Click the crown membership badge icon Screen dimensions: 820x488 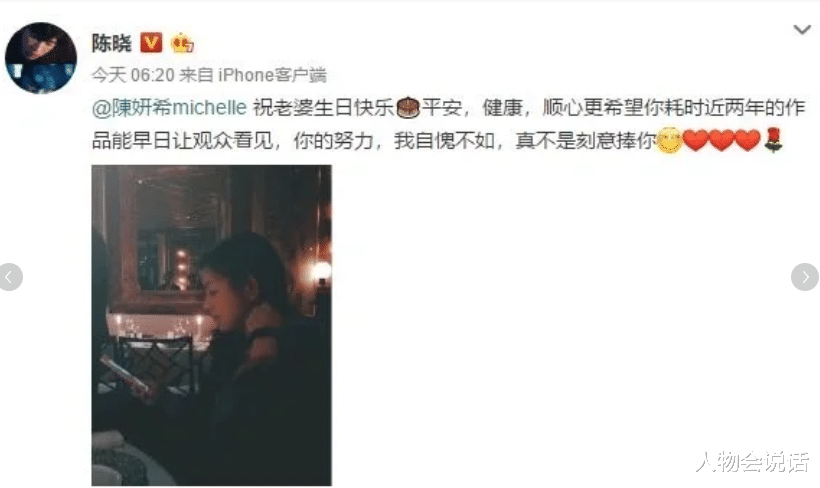click(x=182, y=42)
